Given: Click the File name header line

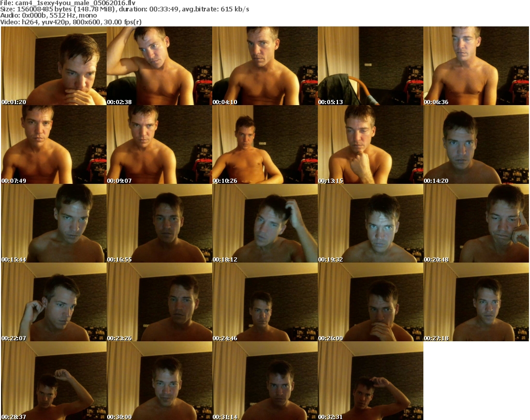Looking at the screenshot, I should click(x=68, y=3).
